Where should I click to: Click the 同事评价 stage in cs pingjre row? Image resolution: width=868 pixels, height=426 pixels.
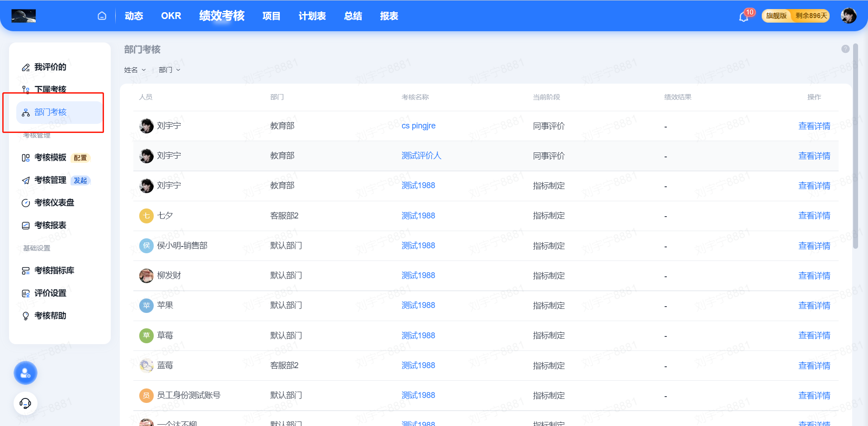(x=549, y=126)
